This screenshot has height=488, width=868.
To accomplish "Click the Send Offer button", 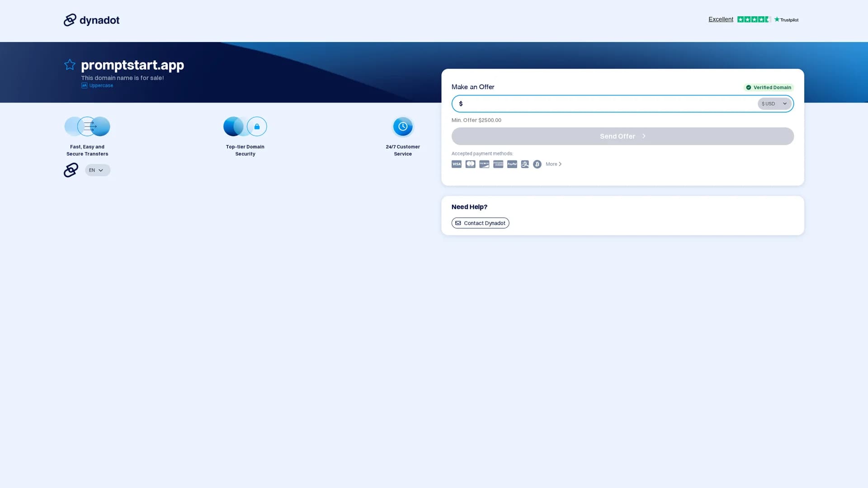I will coord(623,136).
